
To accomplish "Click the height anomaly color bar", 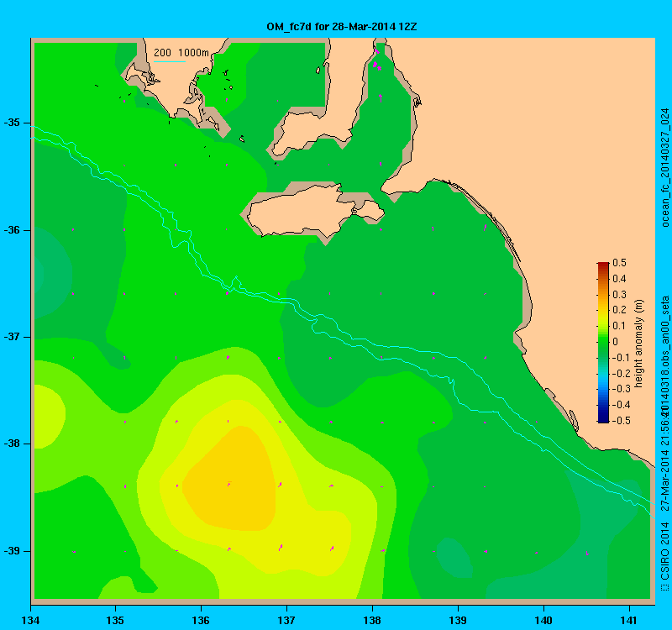I will pyautogui.click(x=603, y=342).
